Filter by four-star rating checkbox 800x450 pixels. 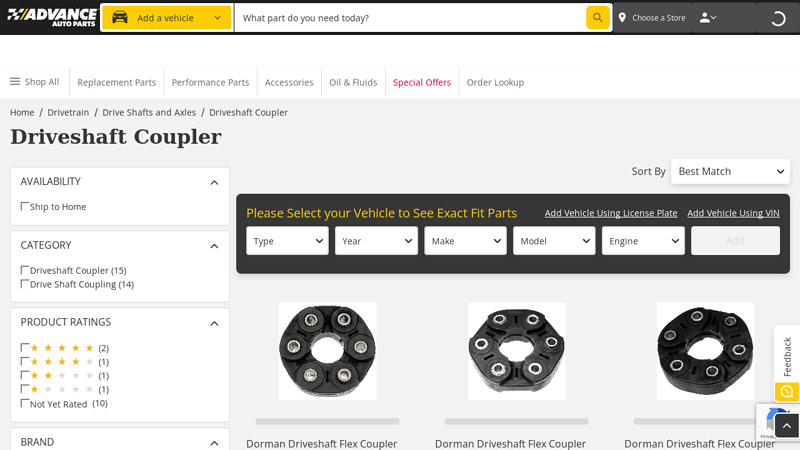click(24, 361)
